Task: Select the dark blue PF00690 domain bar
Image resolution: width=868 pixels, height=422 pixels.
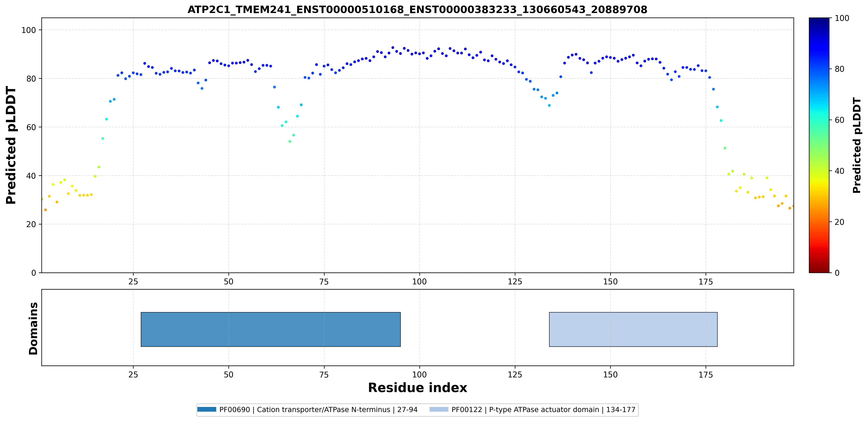Action: click(x=271, y=329)
